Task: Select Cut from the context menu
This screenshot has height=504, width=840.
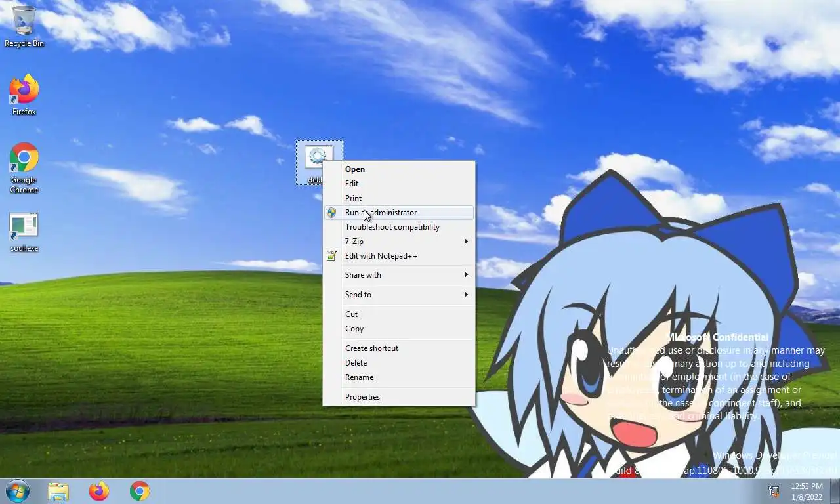Action: [399, 314]
